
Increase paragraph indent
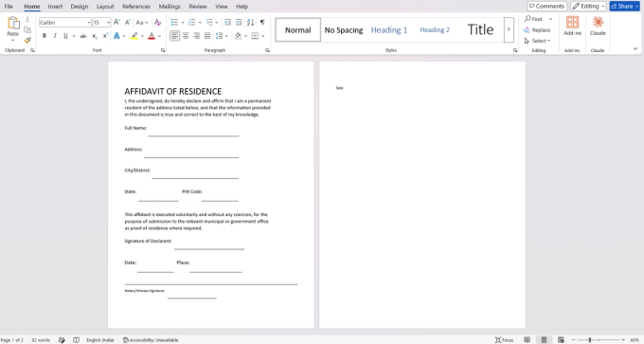point(239,22)
